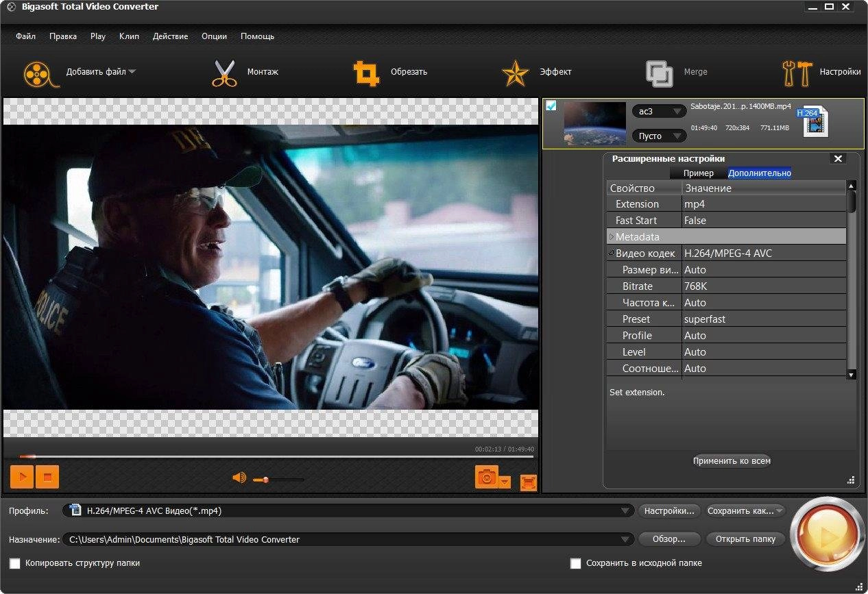The width and height of the screenshot is (868, 594).
Task: Toggle full screen preview icon
Action: pos(528,482)
